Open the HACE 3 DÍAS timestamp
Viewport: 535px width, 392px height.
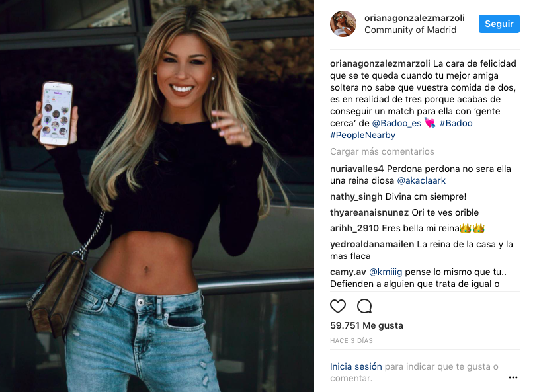coord(351,341)
